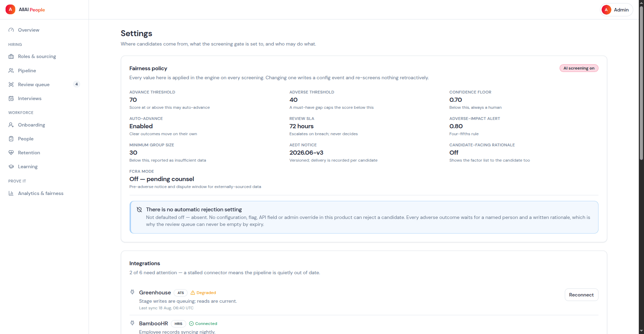
Task: Reconnect the Greenhouse integration
Action: click(581, 295)
